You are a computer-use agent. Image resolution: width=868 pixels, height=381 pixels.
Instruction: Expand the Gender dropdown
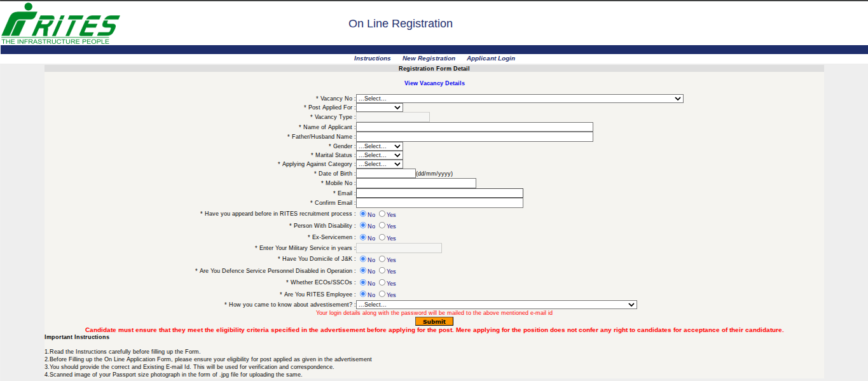379,146
